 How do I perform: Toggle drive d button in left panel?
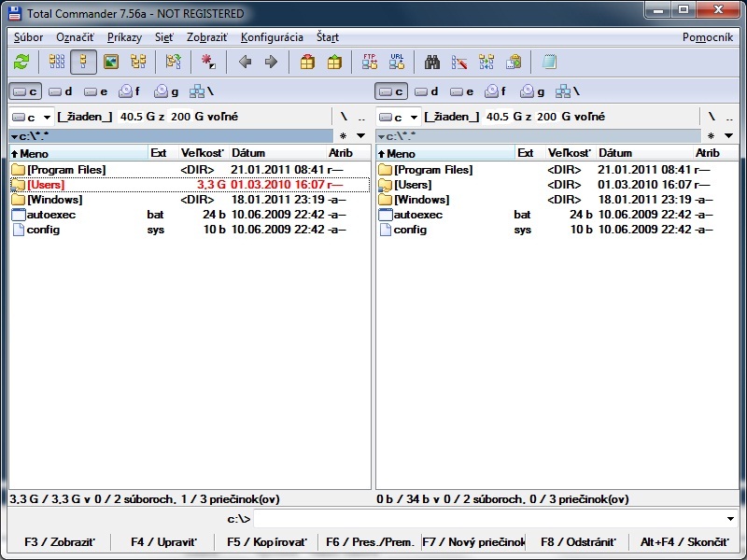click(61, 91)
